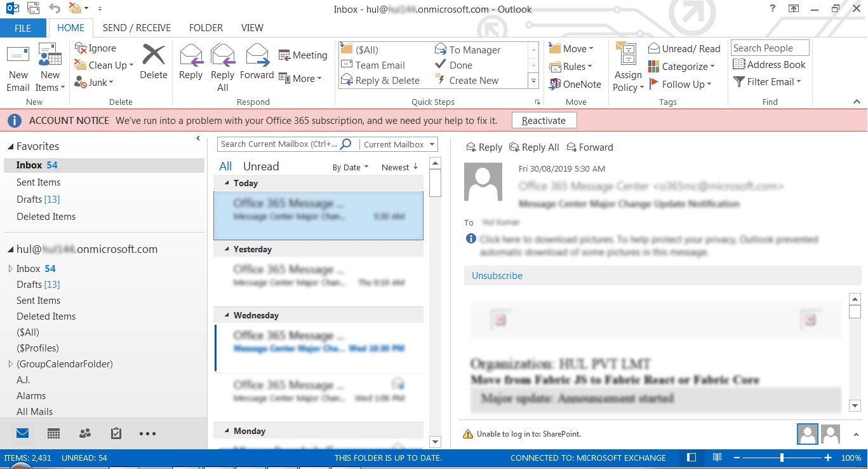This screenshot has width=868, height=469.
Task: Open the More respond options
Action: point(300,79)
